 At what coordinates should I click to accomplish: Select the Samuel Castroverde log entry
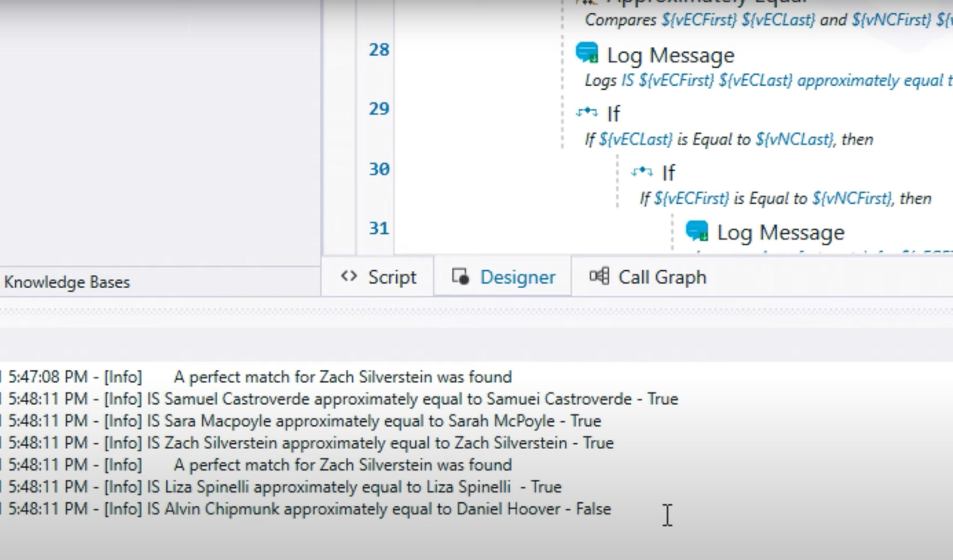(x=343, y=399)
